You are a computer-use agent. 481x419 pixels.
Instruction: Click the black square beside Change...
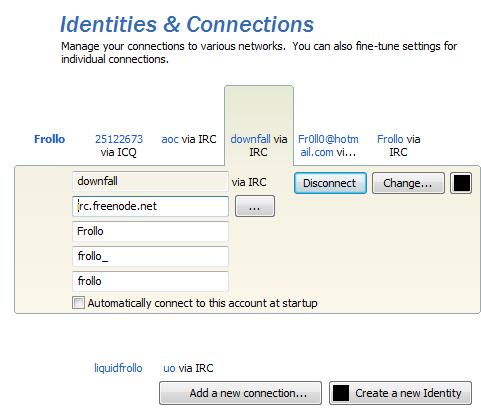(461, 183)
